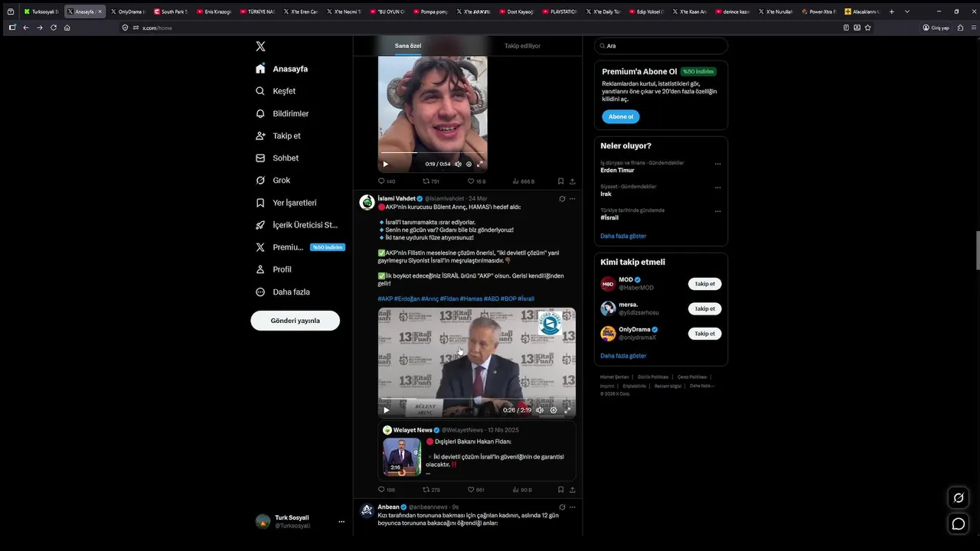This screenshot has width=980, height=551.
Task: Bookmark the İslami Vahdet post
Action: click(560, 490)
